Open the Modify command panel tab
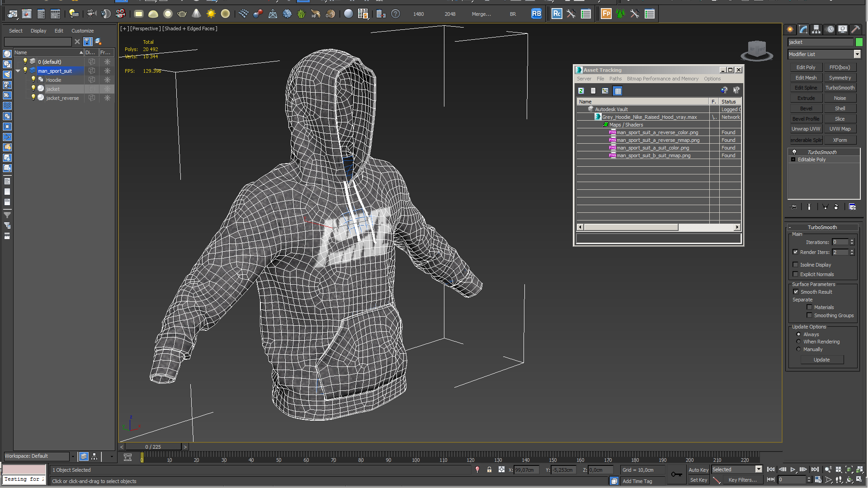This screenshot has width=868, height=488. coord(803,29)
